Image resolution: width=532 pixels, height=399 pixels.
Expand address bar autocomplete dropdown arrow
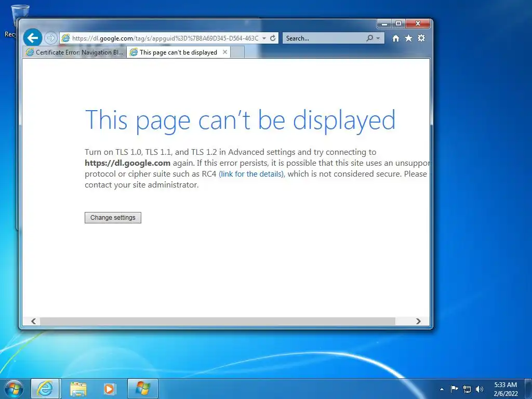(x=264, y=38)
